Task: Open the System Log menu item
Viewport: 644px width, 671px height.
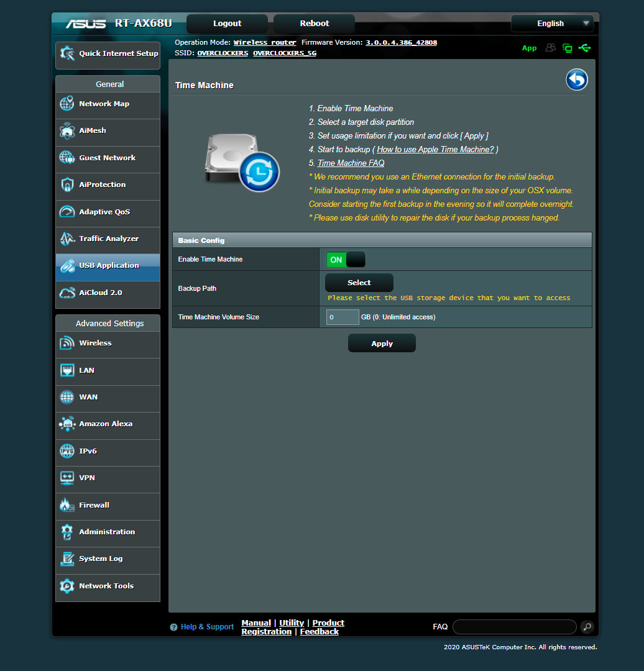Action: click(x=108, y=559)
